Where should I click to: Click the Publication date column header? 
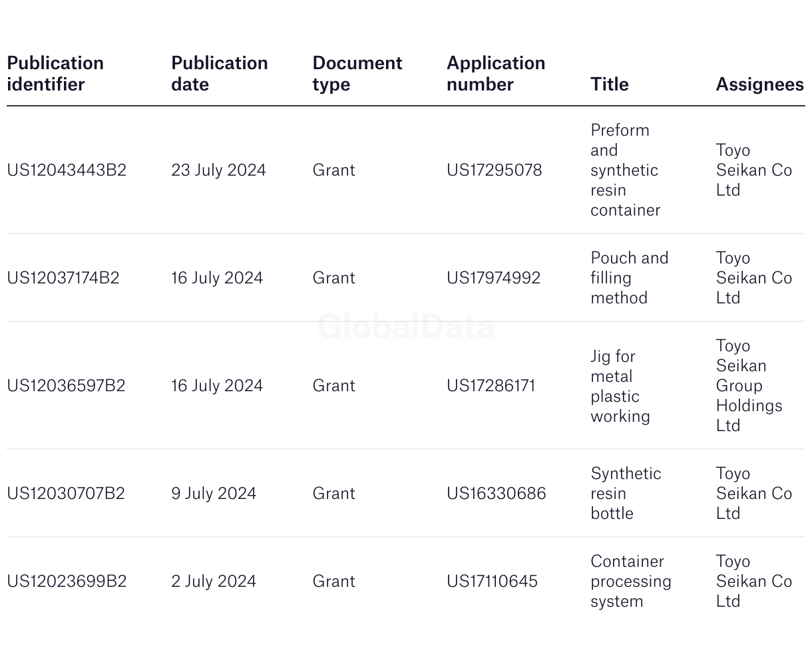220,74
